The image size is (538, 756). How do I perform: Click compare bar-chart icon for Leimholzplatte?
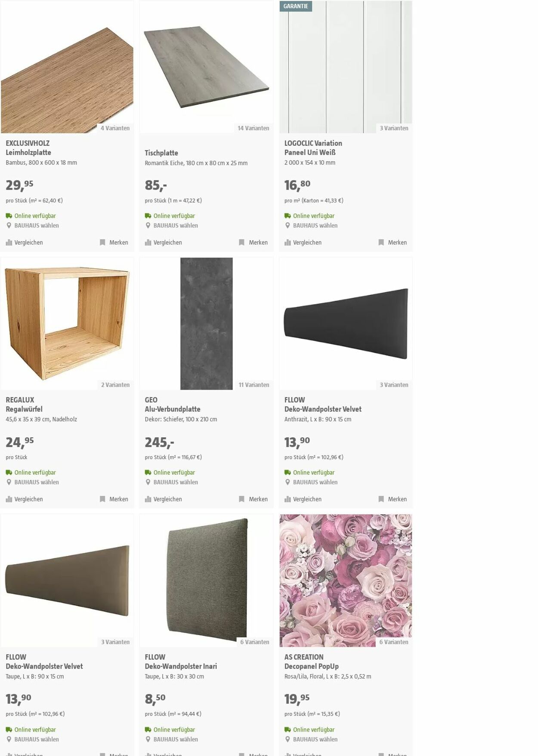[x=9, y=243]
